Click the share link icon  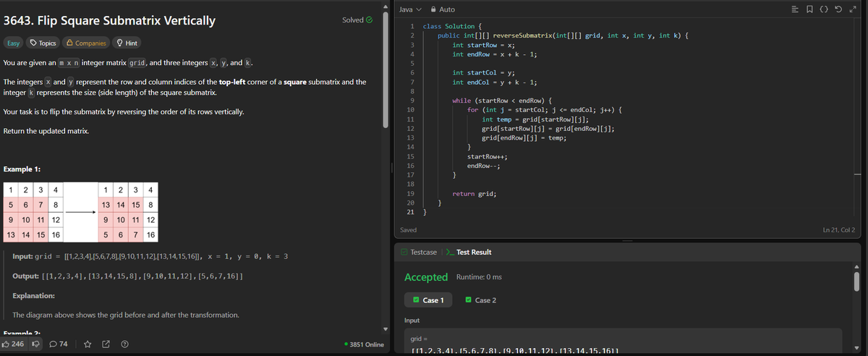coord(106,344)
